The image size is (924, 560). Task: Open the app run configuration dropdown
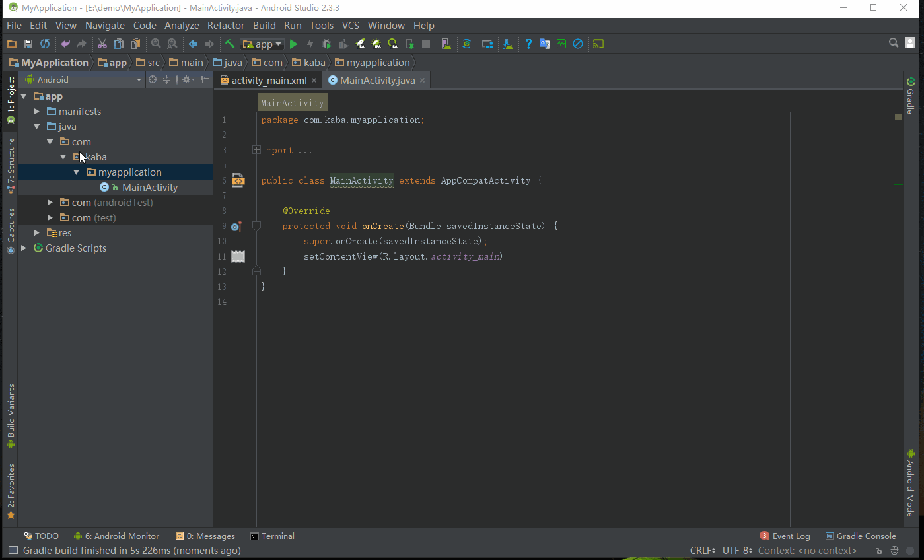click(x=263, y=44)
